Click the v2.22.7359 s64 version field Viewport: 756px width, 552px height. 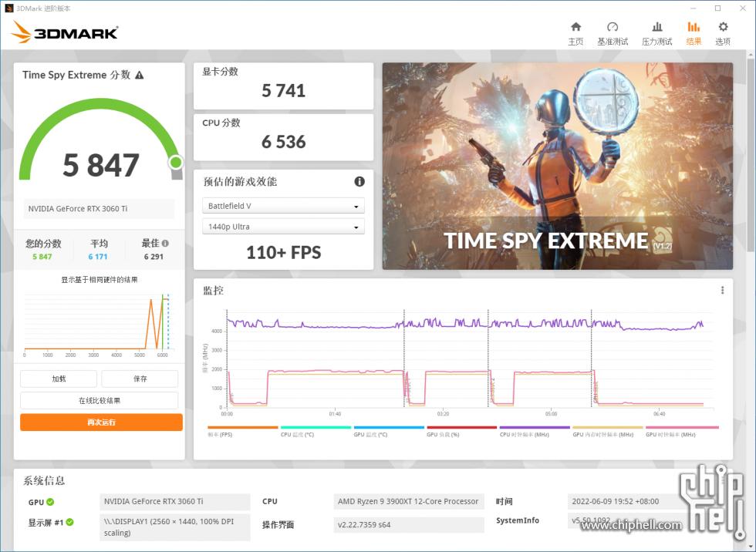(408, 524)
